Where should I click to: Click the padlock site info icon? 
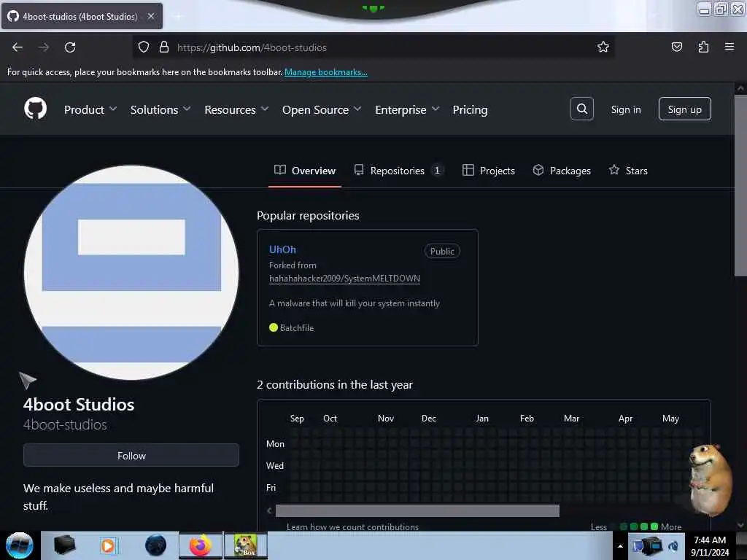(x=164, y=47)
